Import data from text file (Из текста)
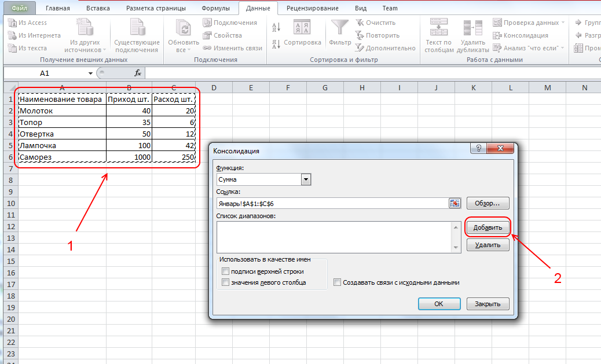This screenshot has height=364, width=601. (x=28, y=48)
